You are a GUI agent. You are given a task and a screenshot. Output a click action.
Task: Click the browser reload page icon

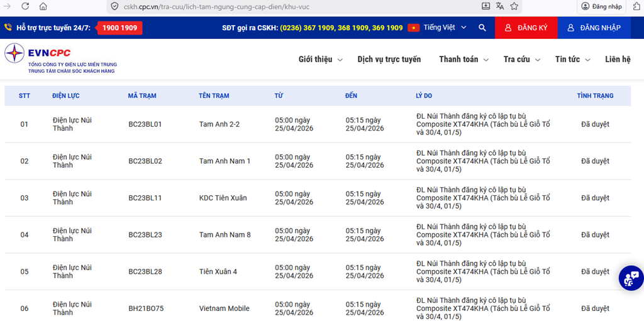click(25, 6)
